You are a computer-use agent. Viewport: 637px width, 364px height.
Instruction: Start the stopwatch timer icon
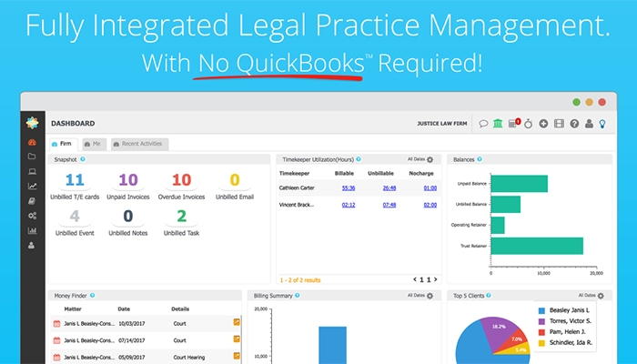(529, 124)
